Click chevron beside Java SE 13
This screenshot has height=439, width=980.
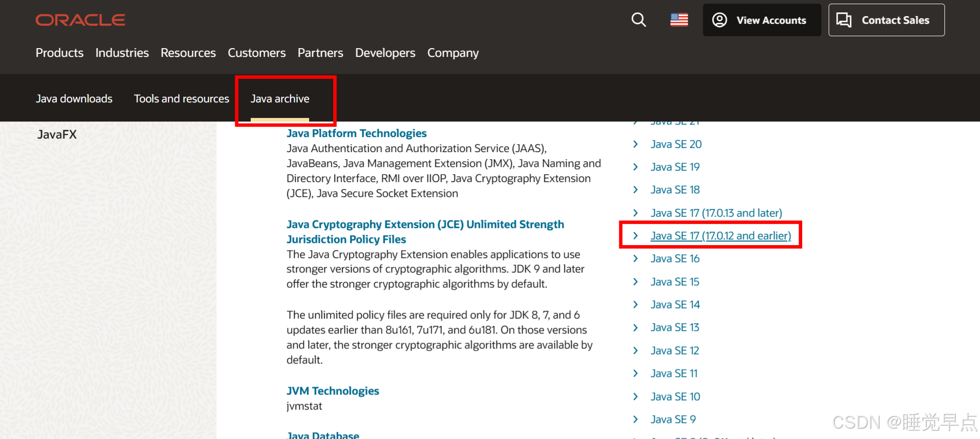click(x=636, y=327)
